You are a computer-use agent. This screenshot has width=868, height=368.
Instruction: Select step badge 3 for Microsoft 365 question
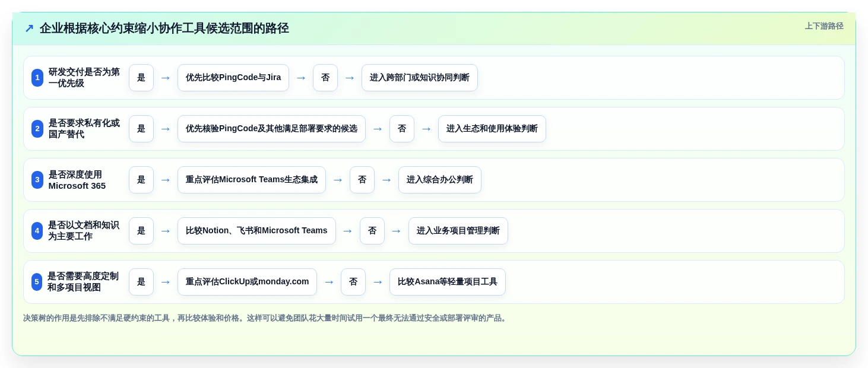(x=37, y=180)
